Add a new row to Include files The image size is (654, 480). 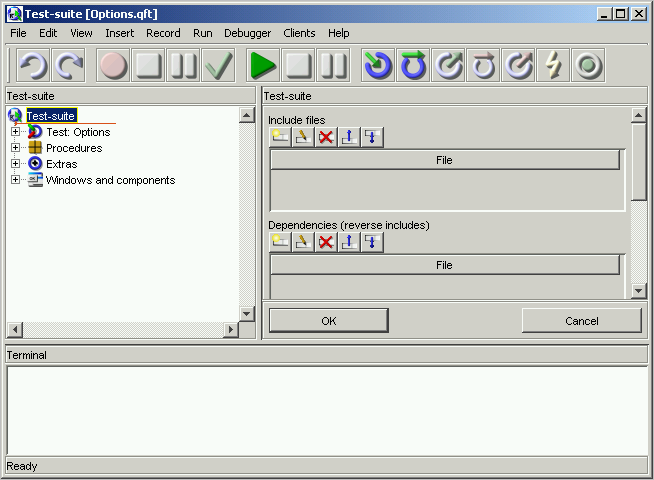[x=280, y=137]
